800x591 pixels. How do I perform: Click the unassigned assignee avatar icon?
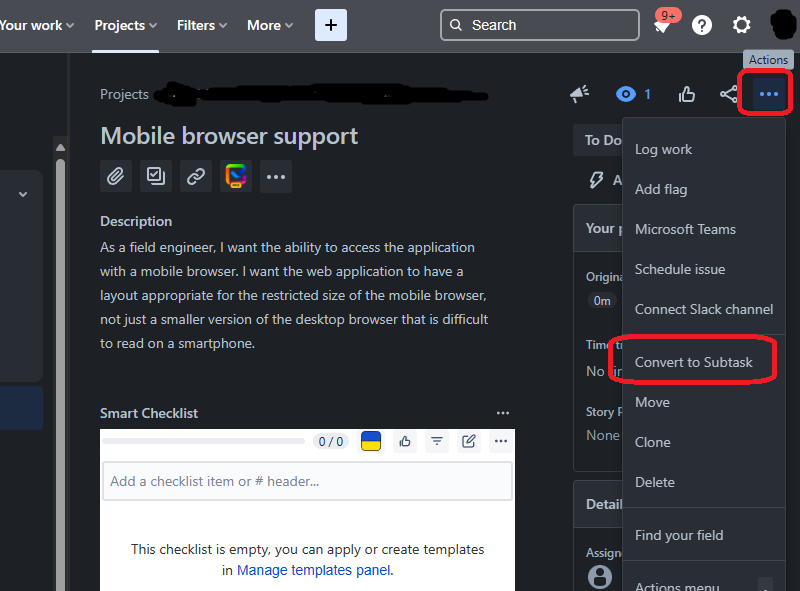[x=600, y=577]
